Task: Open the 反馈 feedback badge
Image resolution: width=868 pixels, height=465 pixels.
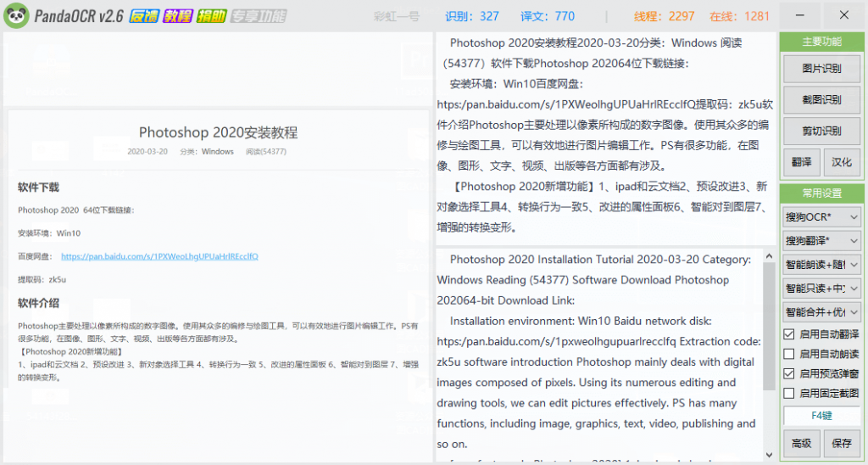Action: tap(144, 16)
